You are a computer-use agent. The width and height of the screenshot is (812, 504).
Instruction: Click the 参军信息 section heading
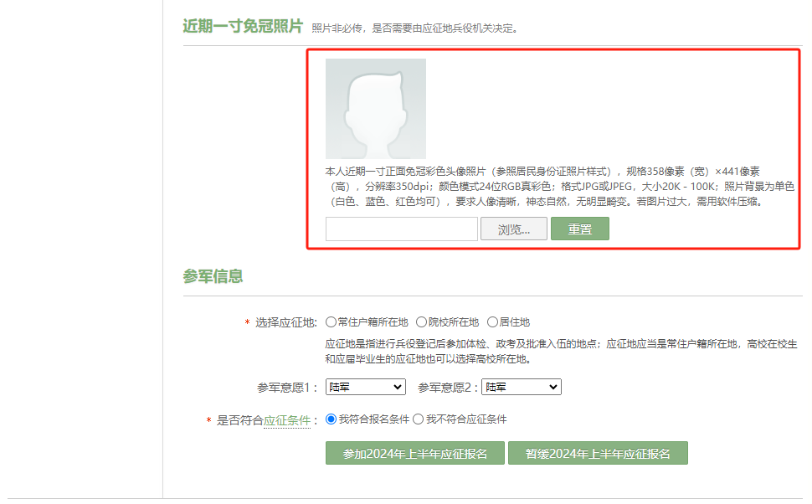pyautogui.click(x=213, y=276)
